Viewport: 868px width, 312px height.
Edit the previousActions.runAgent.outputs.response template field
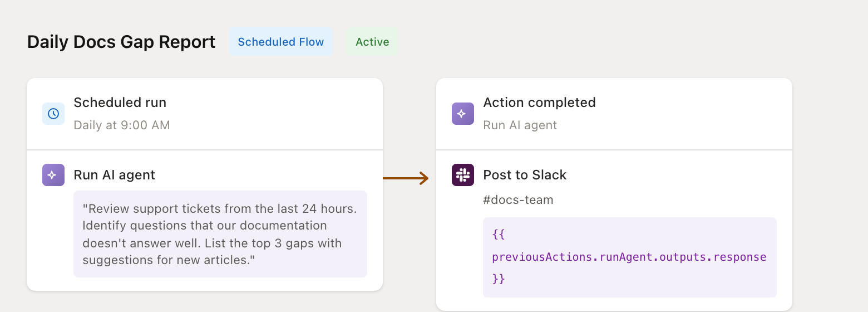630,257
